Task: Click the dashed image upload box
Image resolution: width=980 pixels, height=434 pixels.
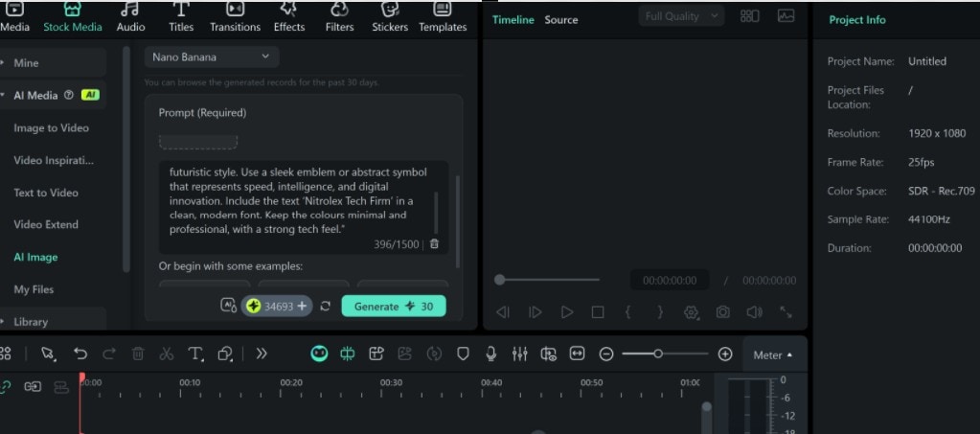Action: tap(198, 142)
